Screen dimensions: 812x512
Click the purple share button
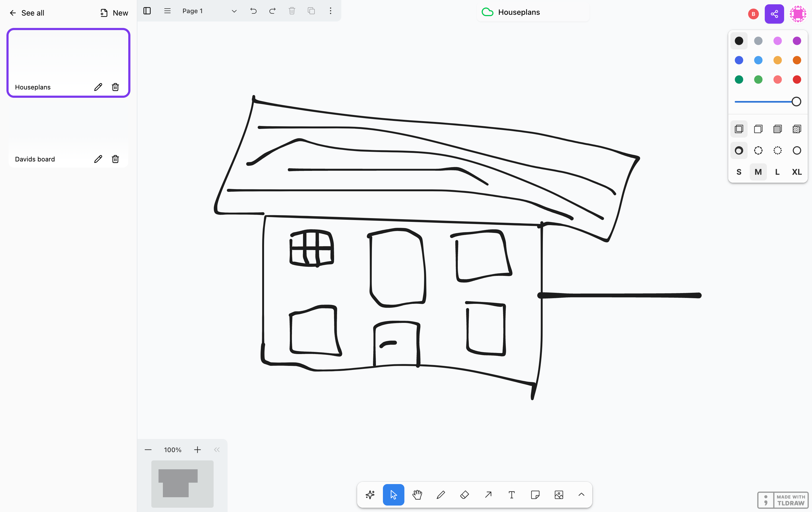pyautogui.click(x=774, y=14)
